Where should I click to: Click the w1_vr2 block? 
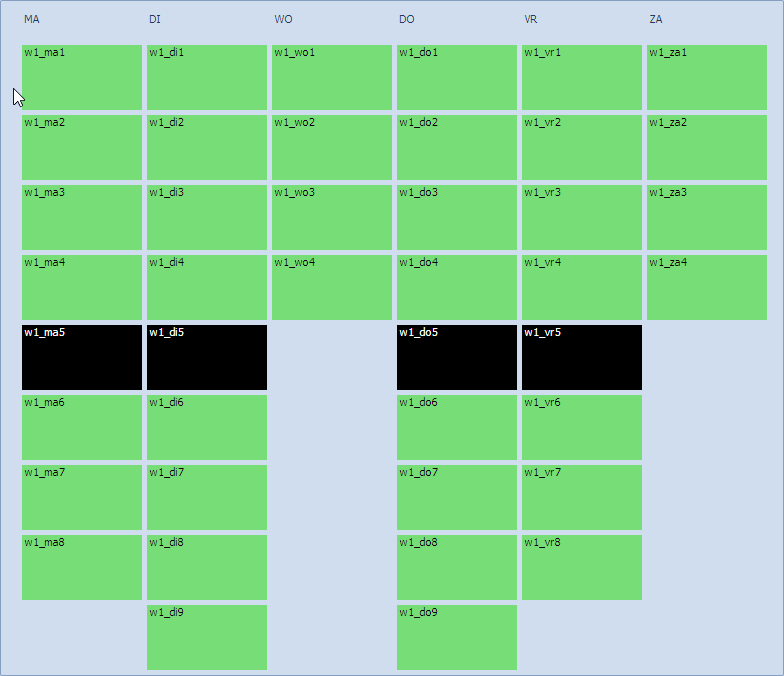point(582,148)
